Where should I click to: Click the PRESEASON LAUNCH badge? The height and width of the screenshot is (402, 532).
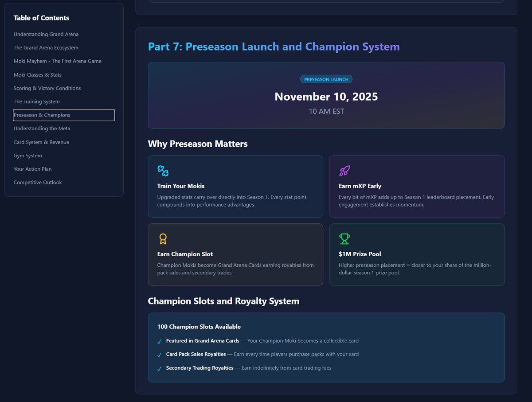(x=326, y=79)
